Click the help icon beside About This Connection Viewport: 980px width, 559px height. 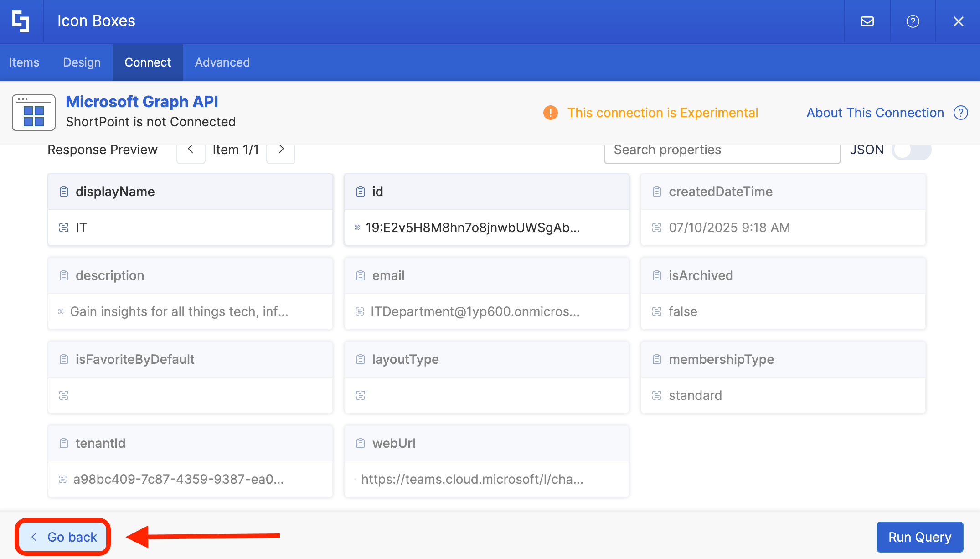tap(961, 113)
